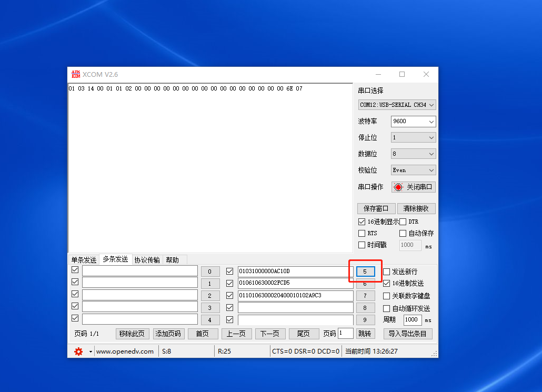Uncheck the checkbox next to send row 4

(x=75, y=318)
